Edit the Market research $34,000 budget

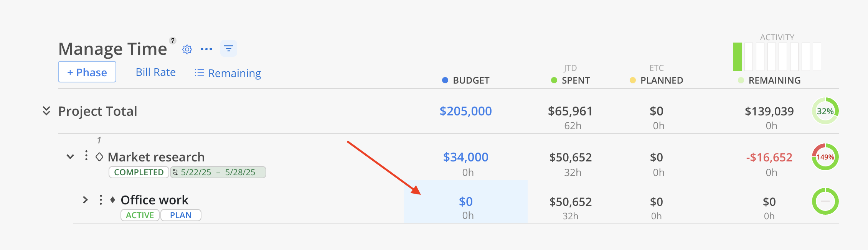click(x=465, y=157)
